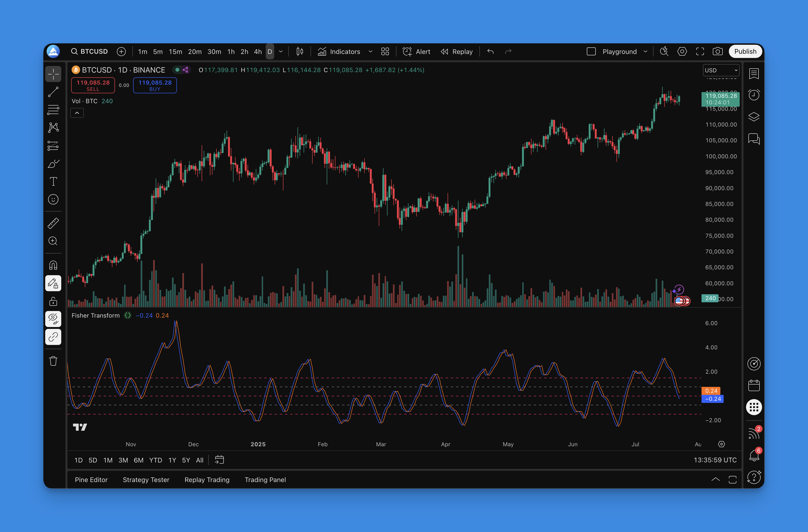Open the layout setup grid icon
The image size is (808, 532).
point(385,52)
